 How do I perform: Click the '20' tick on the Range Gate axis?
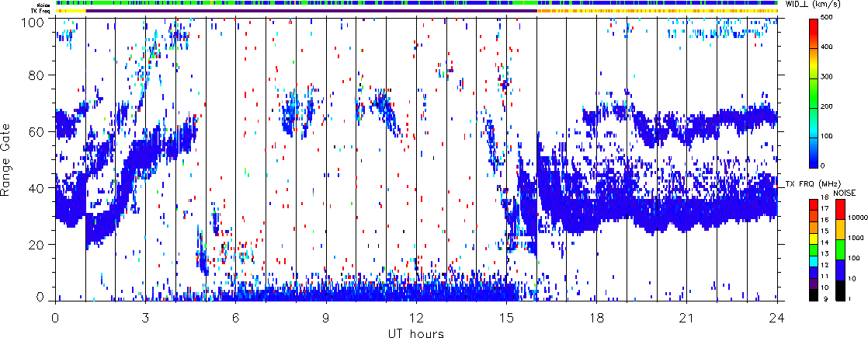[x=36, y=244]
